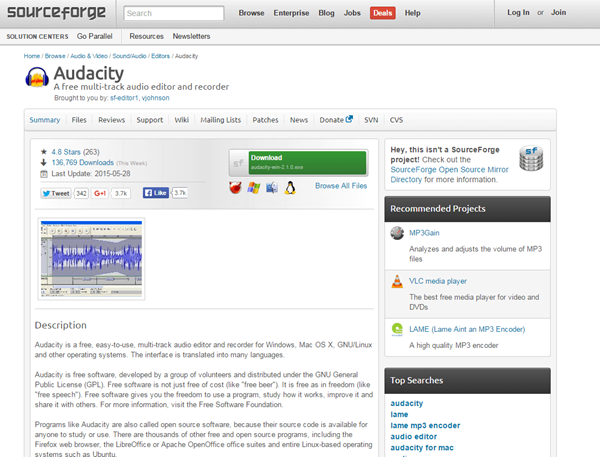600x457 pixels.
Task: Click the Browse breadcrumb link
Action: tap(55, 56)
